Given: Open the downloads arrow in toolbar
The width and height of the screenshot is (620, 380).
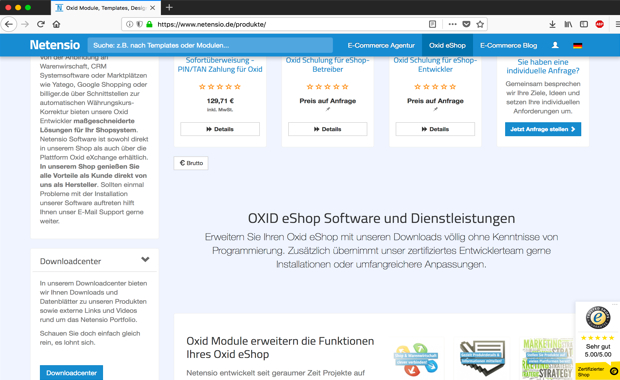Looking at the screenshot, I should pyautogui.click(x=552, y=24).
